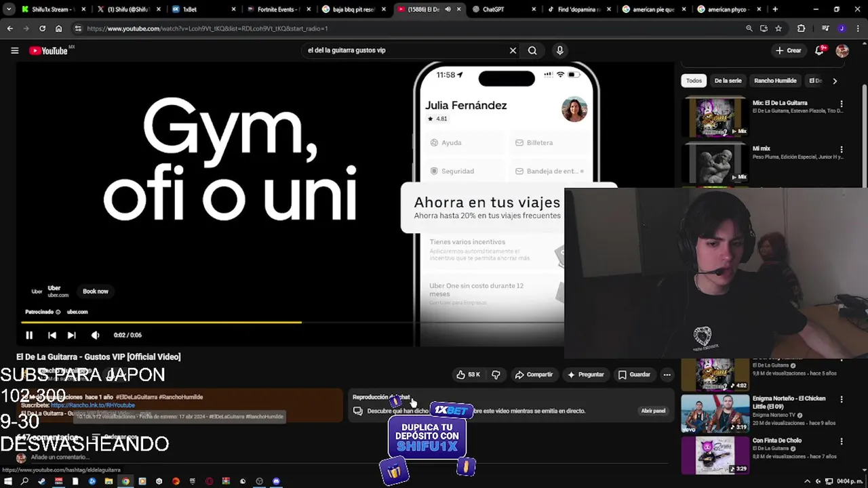This screenshot has height=488, width=868.
Task: Select the De la serie filter chip
Action: click(728, 81)
